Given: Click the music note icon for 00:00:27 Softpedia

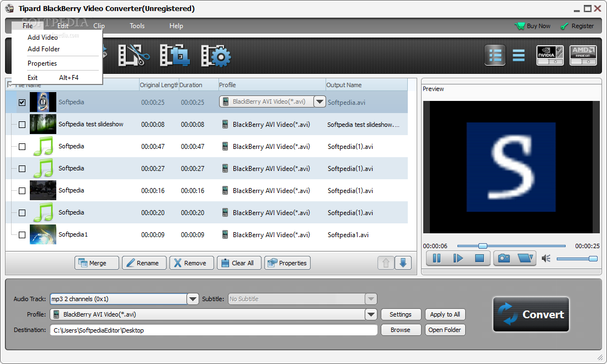Looking at the screenshot, I should click(43, 168).
